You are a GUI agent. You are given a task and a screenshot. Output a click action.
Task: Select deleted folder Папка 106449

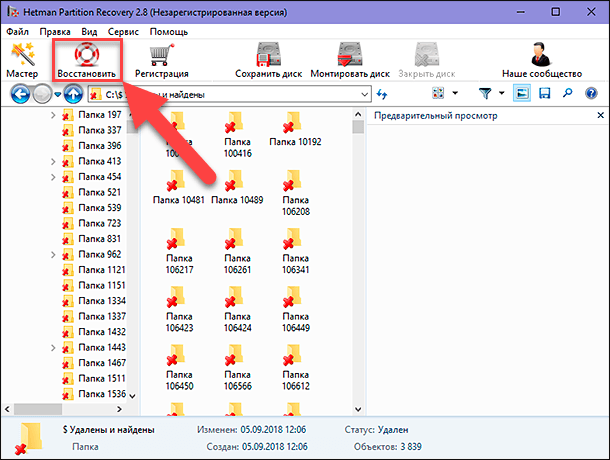click(x=296, y=309)
